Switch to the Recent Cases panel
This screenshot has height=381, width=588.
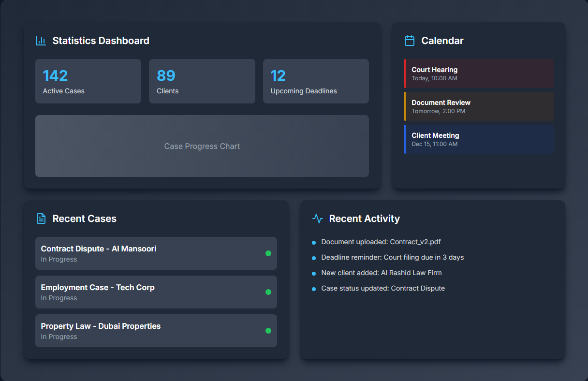156,219
